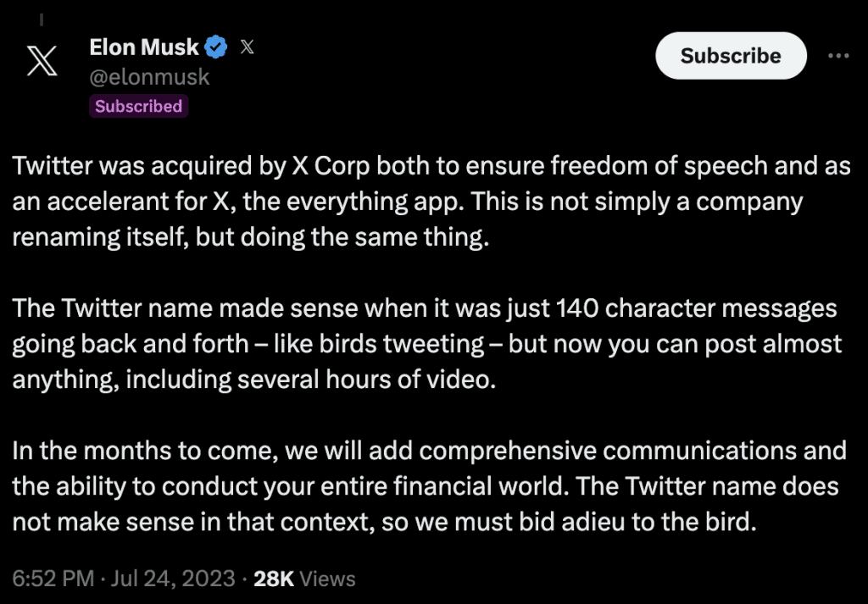Click the small X affiliation icon beside the name
This screenshot has height=604, width=868.
pyautogui.click(x=247, y=47)
